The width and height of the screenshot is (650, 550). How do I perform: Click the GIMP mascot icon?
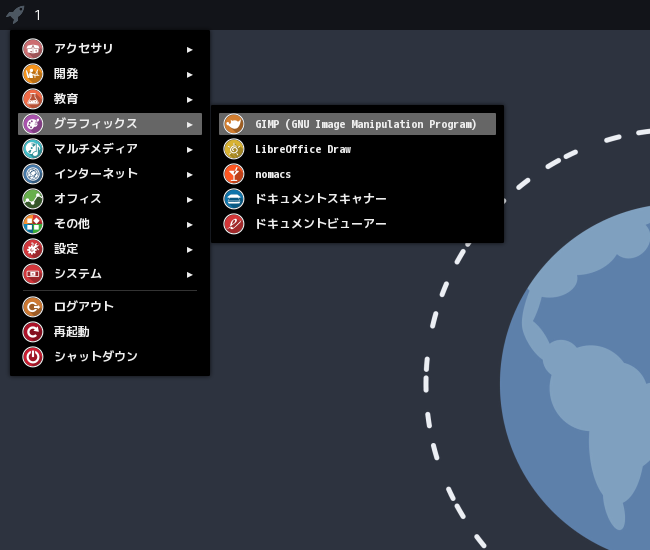(x=234, y=124)
